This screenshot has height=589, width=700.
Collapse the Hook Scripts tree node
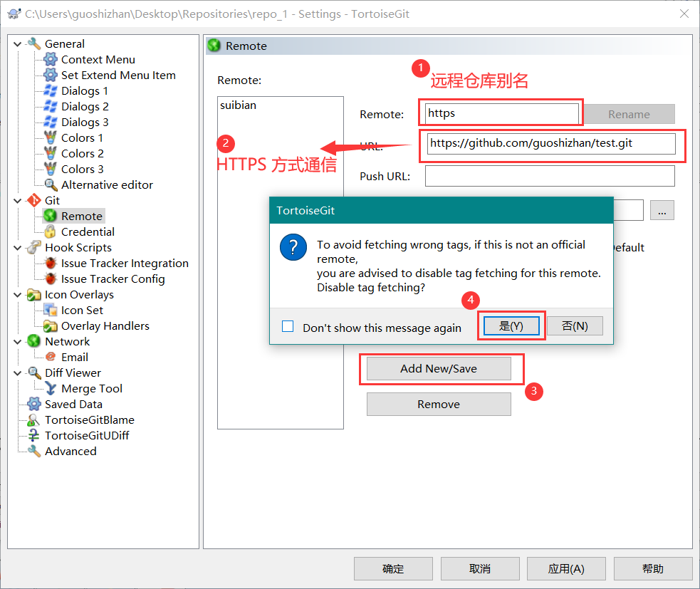18,248
